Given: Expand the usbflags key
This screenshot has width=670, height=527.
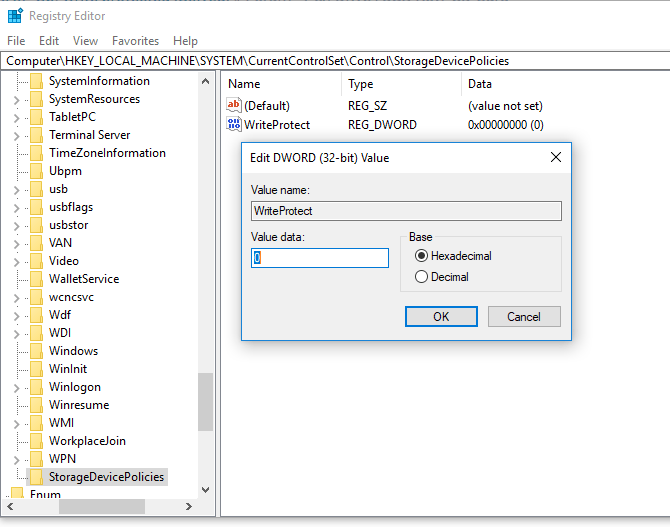Looking at the screenshot, I should [x=16, y=208].
